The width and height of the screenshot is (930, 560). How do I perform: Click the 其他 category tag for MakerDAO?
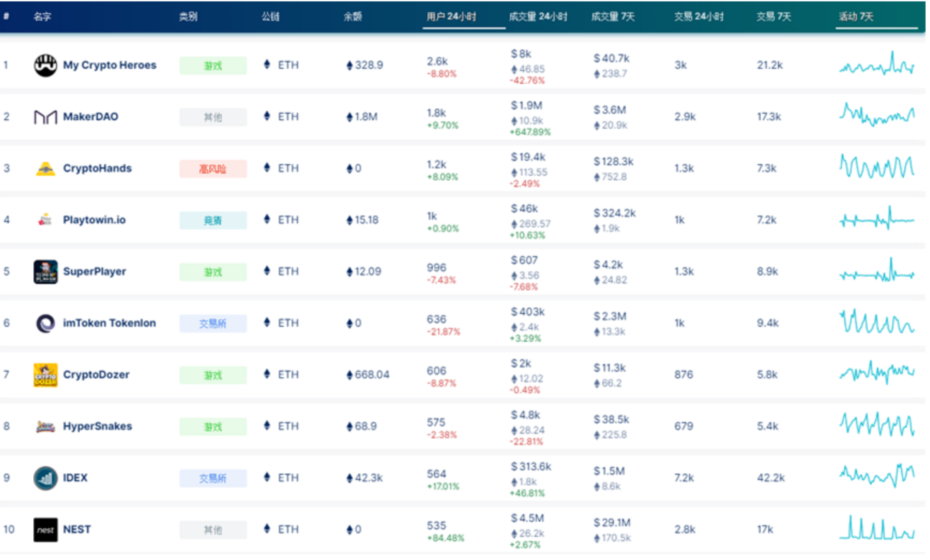(x=213, y=117)
